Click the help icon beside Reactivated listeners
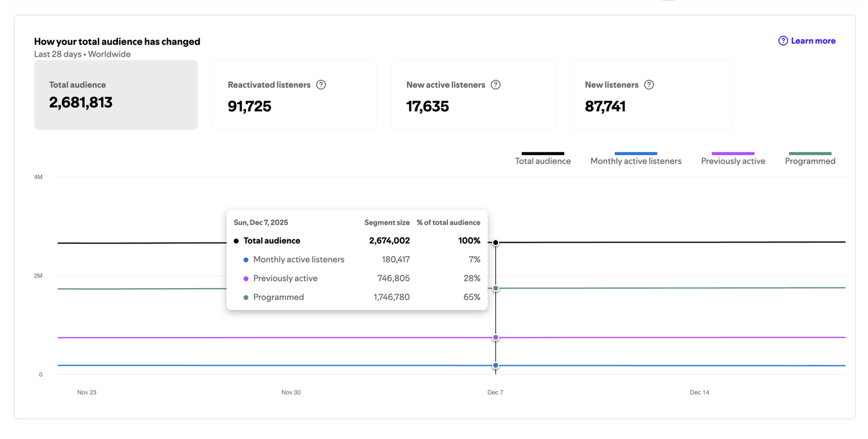The height and width of the screenshot is (439, 868). (321, 85)
